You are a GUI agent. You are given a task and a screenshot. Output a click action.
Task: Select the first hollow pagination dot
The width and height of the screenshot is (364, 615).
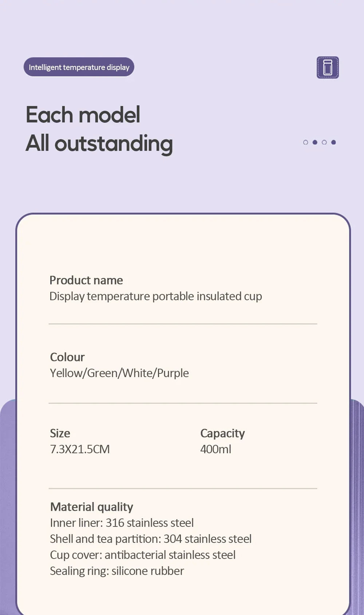tap(305, 142)
